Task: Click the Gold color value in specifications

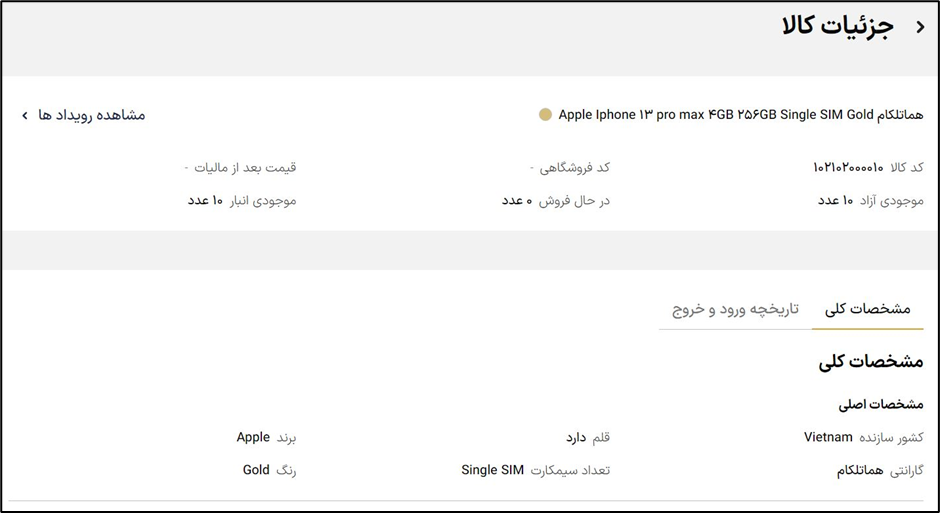Action: coord(256,470)
